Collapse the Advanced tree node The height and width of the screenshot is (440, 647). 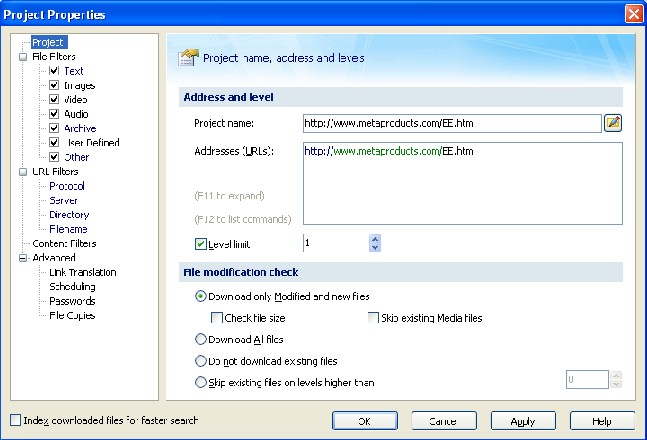[x=22, y=258]
